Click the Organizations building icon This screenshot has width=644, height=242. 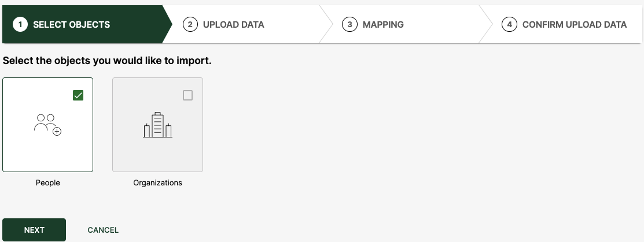pos(157,125)
